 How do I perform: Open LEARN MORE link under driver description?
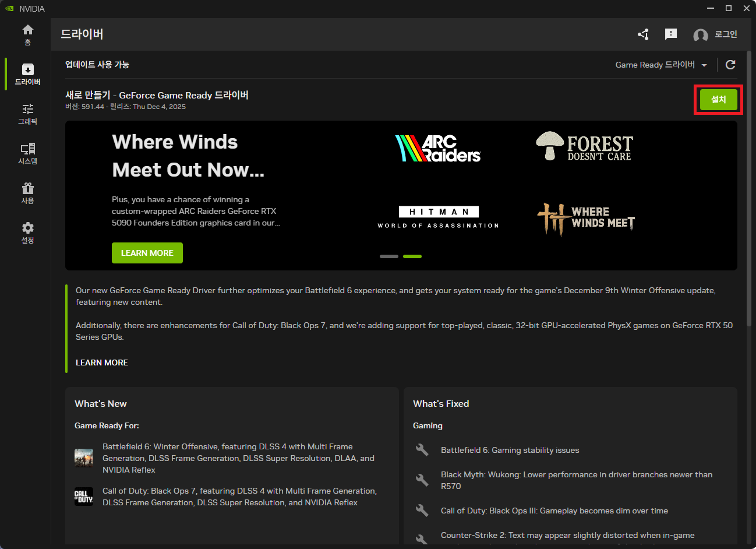102,363
